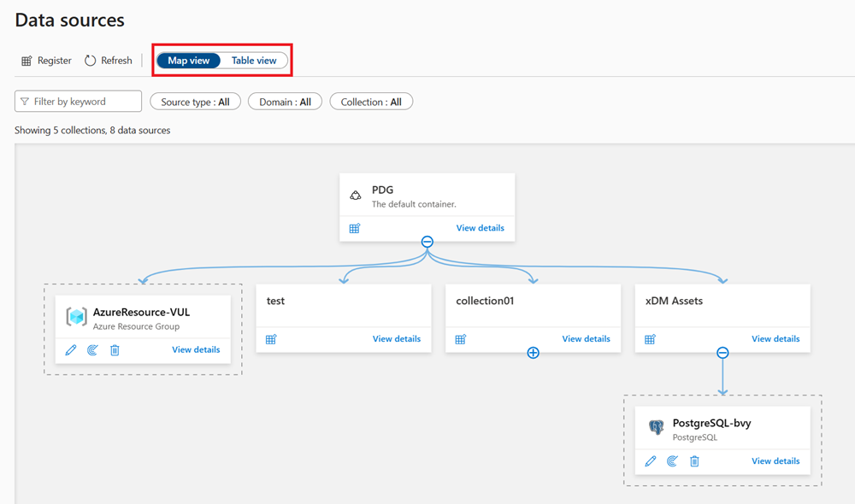View details of the PDG collection

[x=480, y=228]
